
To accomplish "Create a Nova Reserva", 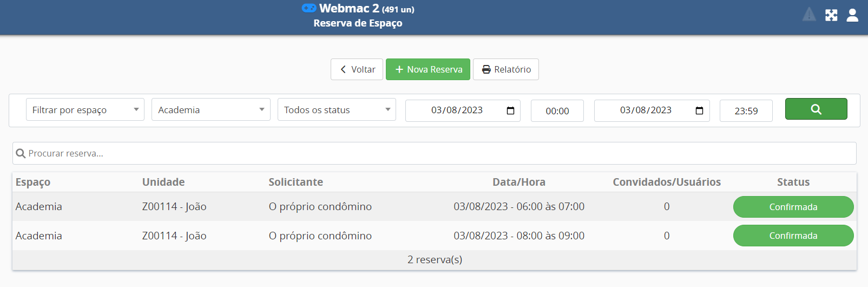I will 428,69.
